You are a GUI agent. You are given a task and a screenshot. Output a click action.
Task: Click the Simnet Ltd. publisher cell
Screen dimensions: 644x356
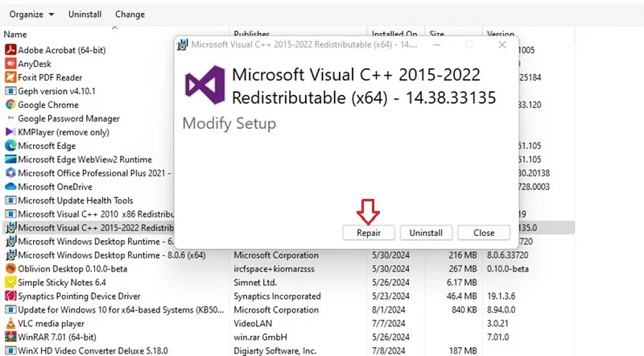click(255, 283)
